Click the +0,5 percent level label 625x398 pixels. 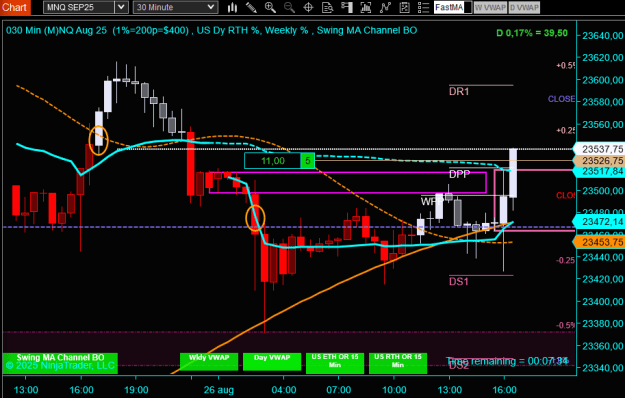click(566, 65)
